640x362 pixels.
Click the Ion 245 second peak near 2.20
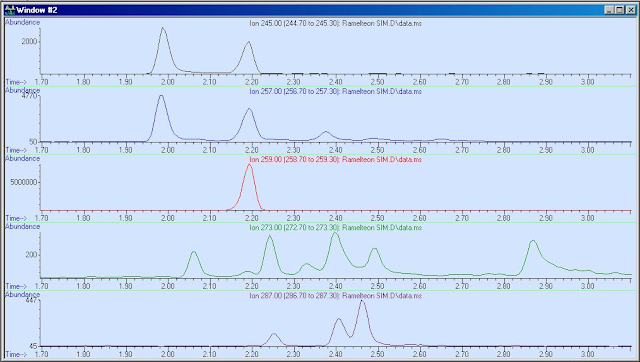click(248, 42)
